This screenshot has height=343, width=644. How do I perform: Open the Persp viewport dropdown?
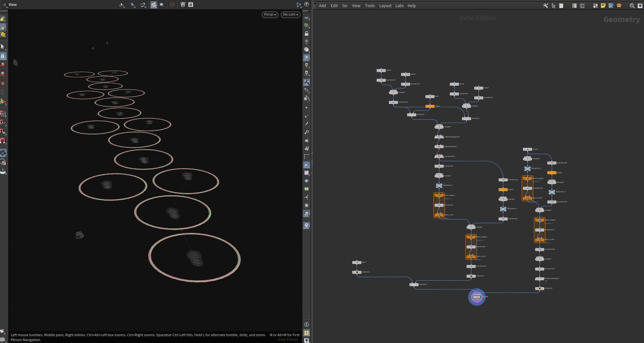point(270,15)
